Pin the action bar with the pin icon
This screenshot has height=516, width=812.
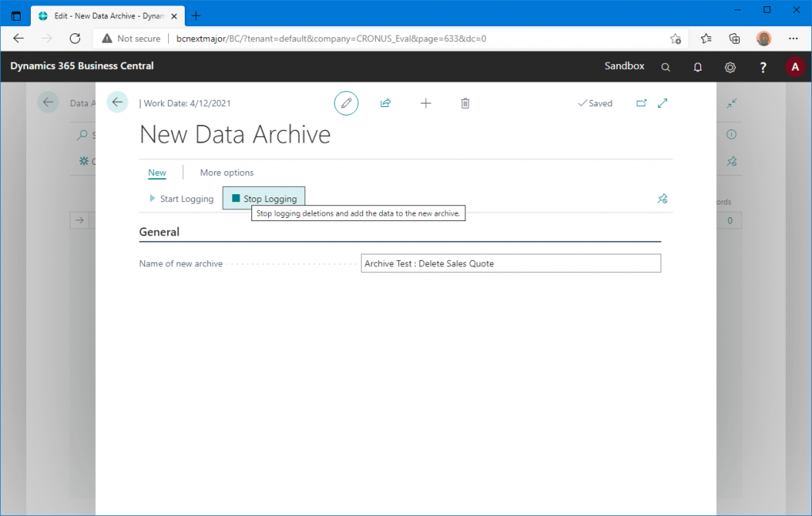point(662,198)
